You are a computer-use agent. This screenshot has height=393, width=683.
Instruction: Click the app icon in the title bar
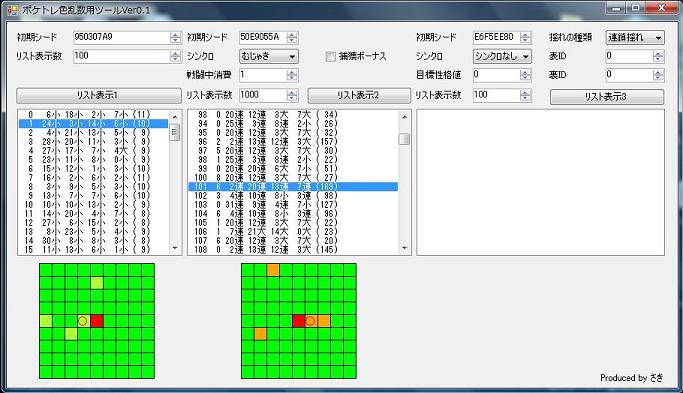(x=13, y=9)
